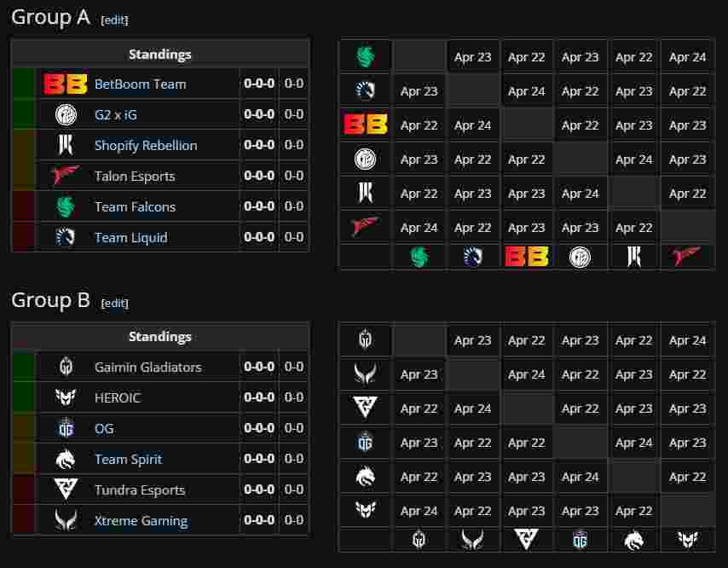The image size is (728, 568).
Task: Open Team Falcons column logo under Group A crosstable
Action: [419, 257]
